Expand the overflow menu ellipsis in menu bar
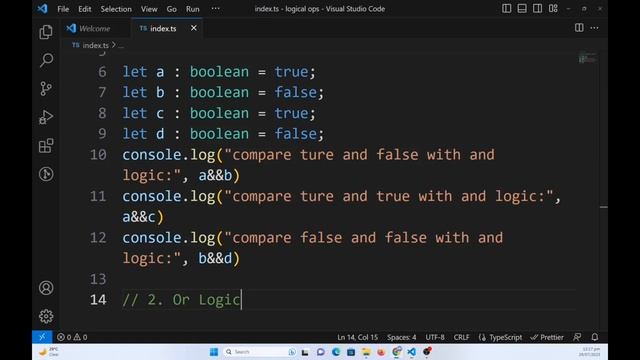 pyautogui.click(x=216, y=9)
